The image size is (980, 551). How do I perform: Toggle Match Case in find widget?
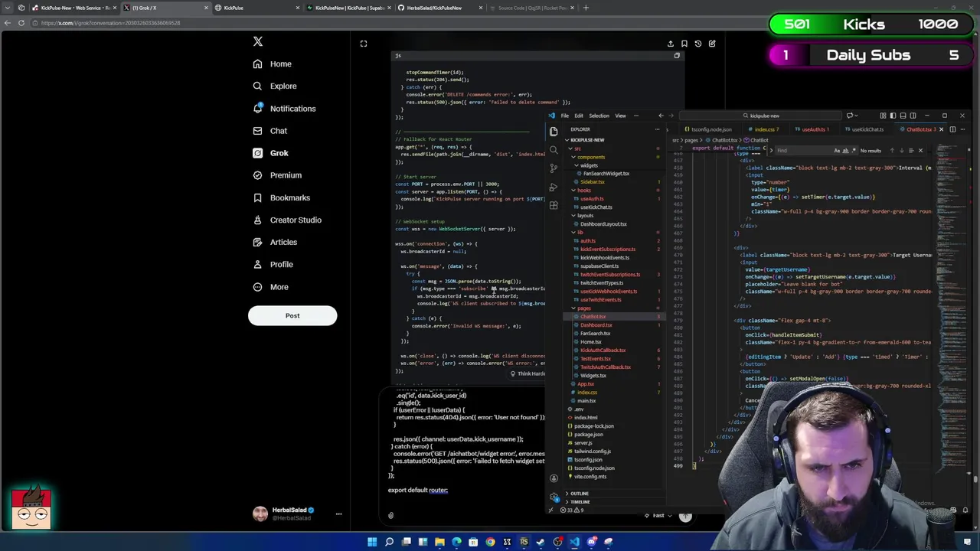pos(836,151)
